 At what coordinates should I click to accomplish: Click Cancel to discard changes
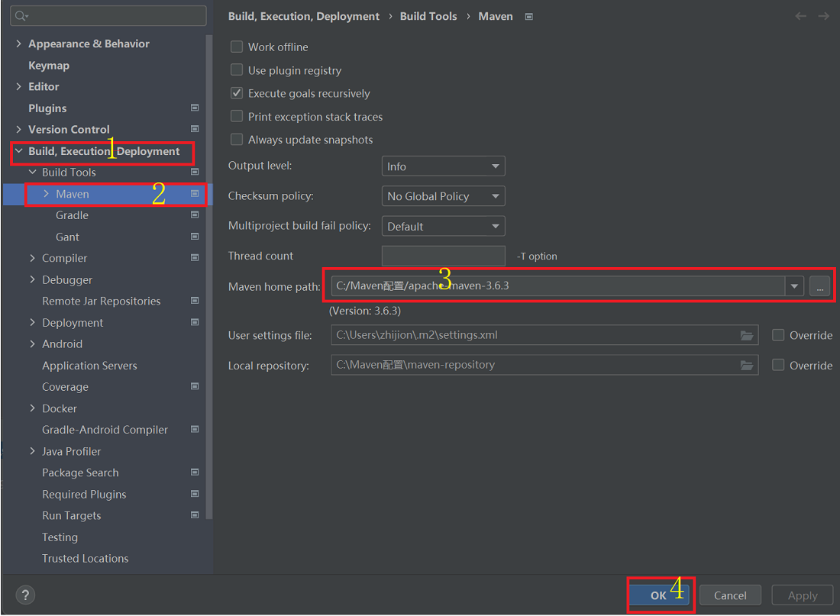[730, 595]
